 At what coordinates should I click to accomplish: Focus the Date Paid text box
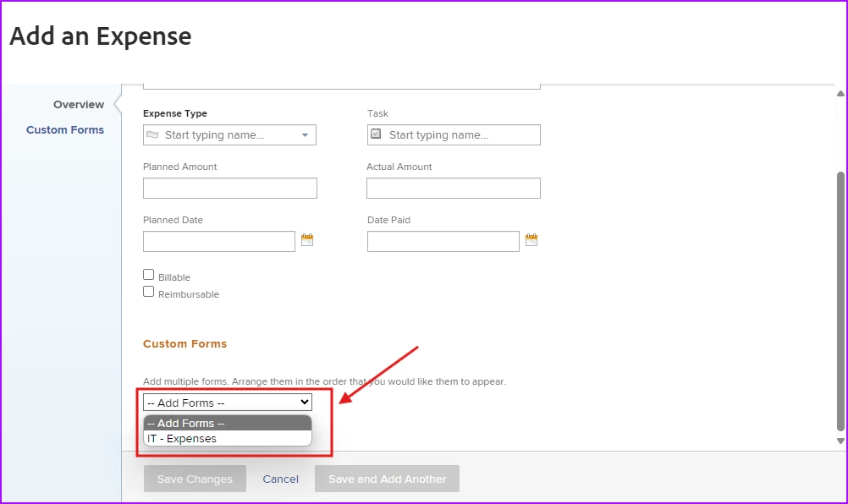[443, 242]
